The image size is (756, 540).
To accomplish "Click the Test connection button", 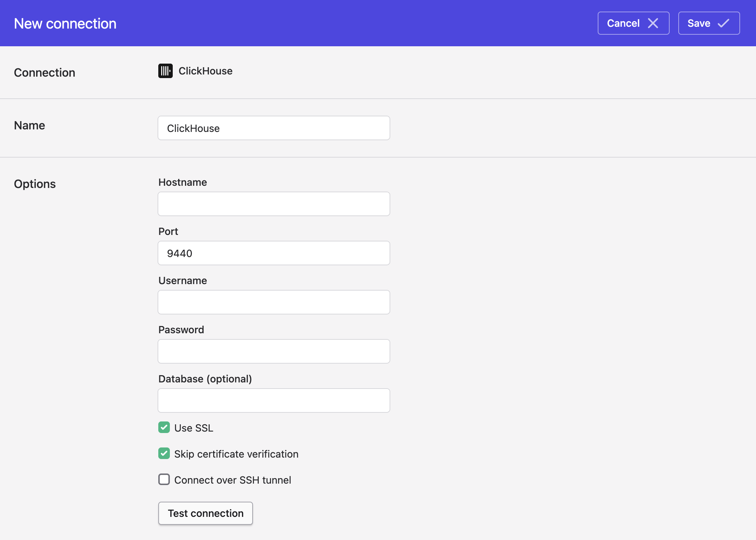I will pyautogui.click(x=205, y=513).
